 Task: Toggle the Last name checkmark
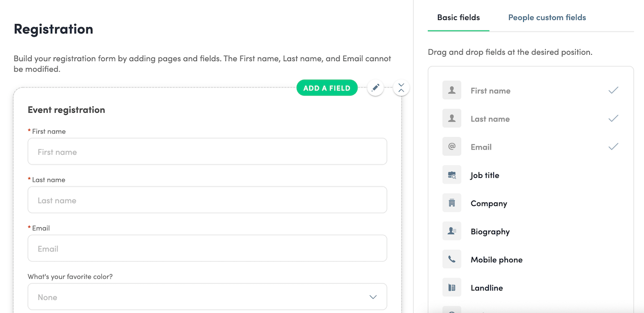point(613,118)
